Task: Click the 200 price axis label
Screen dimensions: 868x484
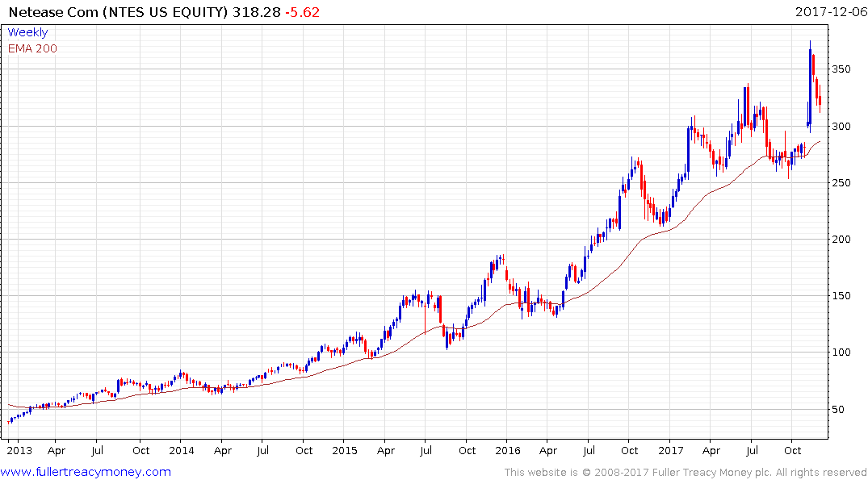Action: point(841,239)
